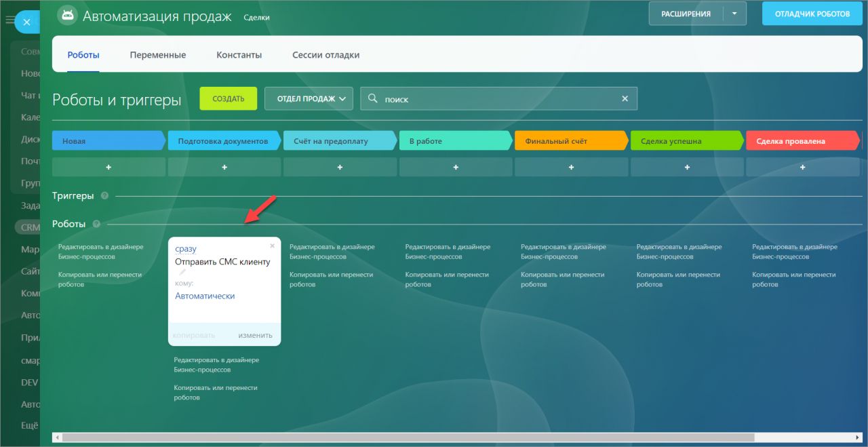Open Редактировать в дизайнере below the SMS robot card
This screenshot has height=447, width=868.
[x=216, y=365]
